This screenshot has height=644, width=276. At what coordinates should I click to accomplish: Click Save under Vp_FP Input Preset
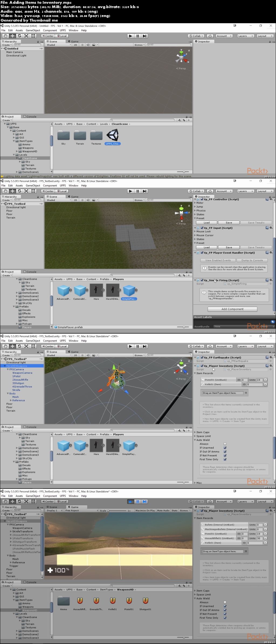229,247
